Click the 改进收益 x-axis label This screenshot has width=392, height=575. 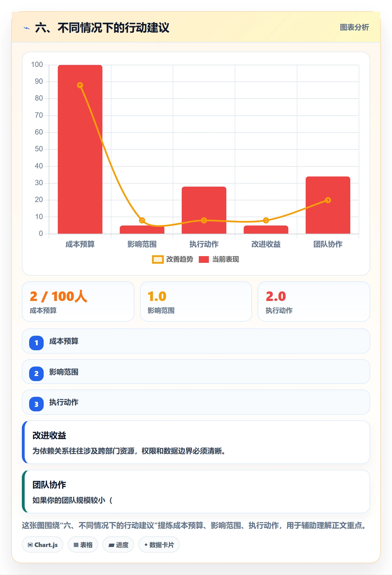coord(266,244)
